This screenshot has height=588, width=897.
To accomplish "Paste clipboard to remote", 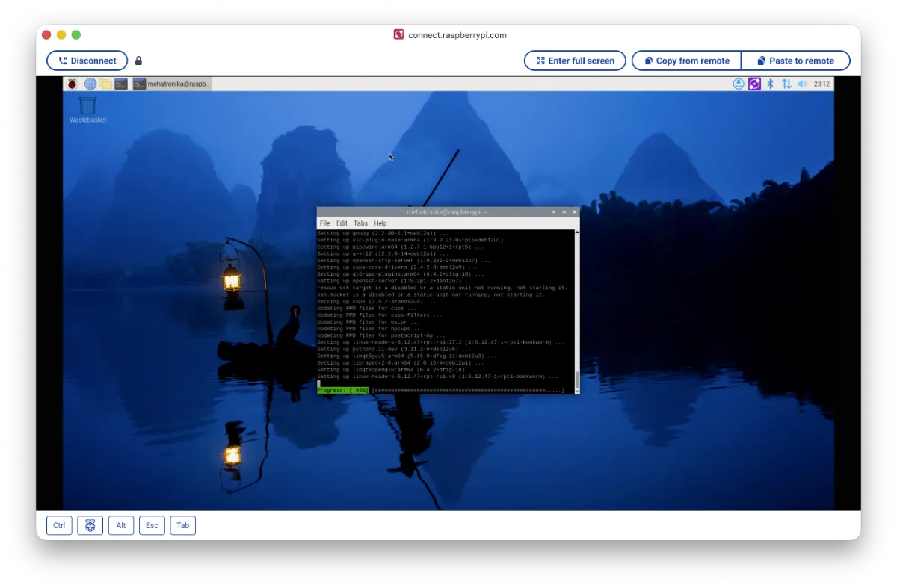I will coord(795,61).
